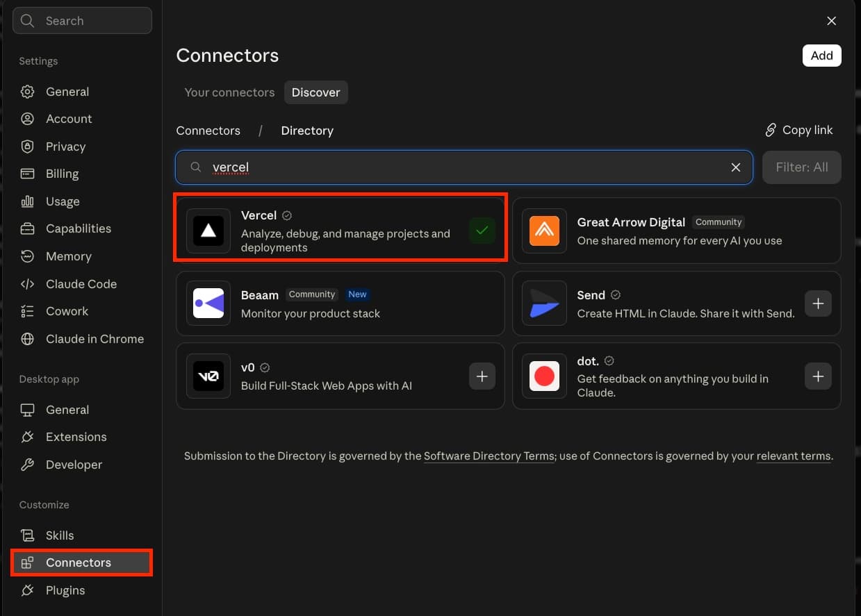Click the Connectors icon in sidebar
Viewport: 861px width, 616px height.
pos(27,563)
